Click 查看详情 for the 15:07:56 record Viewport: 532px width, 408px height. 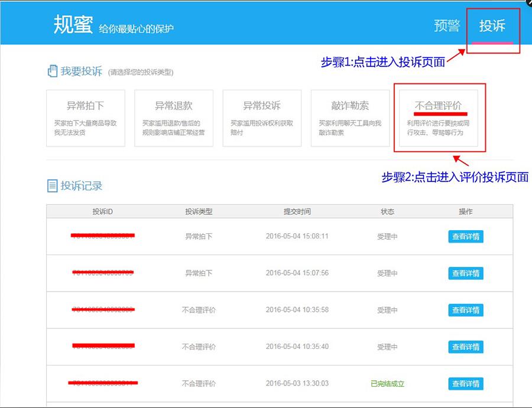point(466,273)
